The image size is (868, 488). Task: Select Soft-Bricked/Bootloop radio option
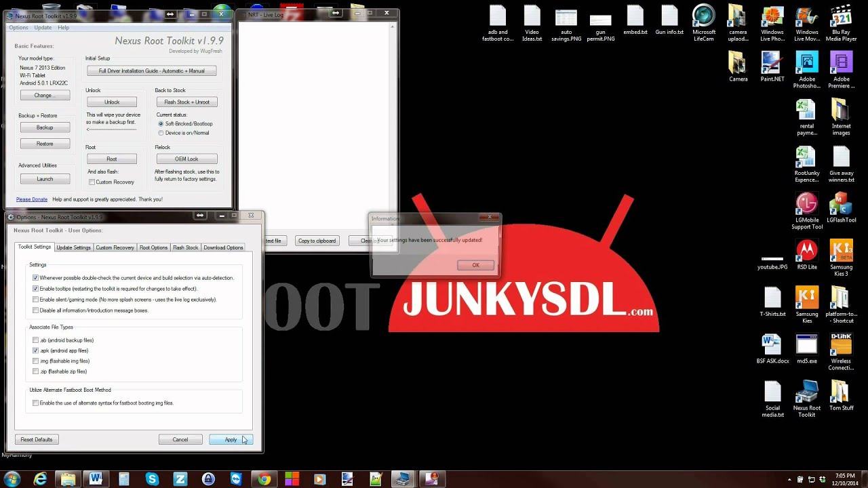point(161,124)
